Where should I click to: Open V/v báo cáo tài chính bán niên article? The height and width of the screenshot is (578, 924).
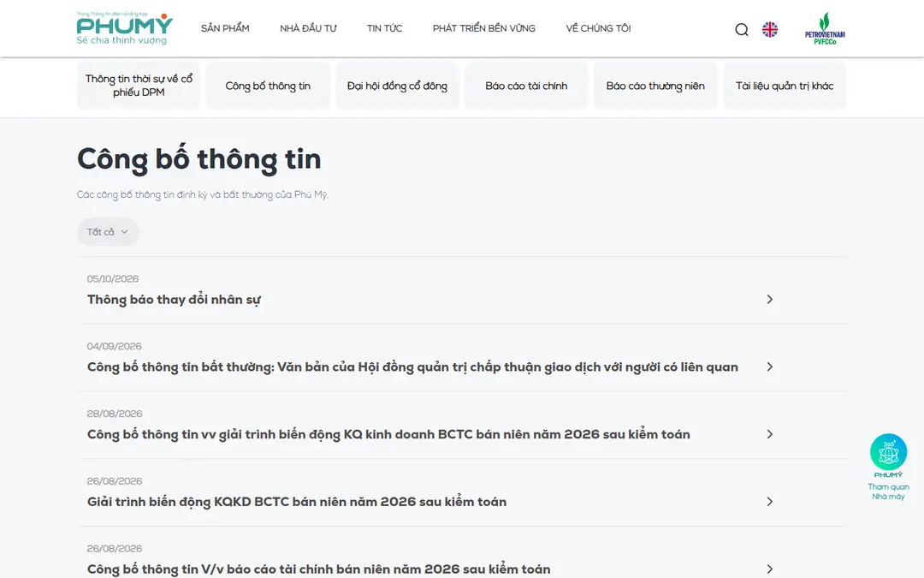(x=319, y=569)
